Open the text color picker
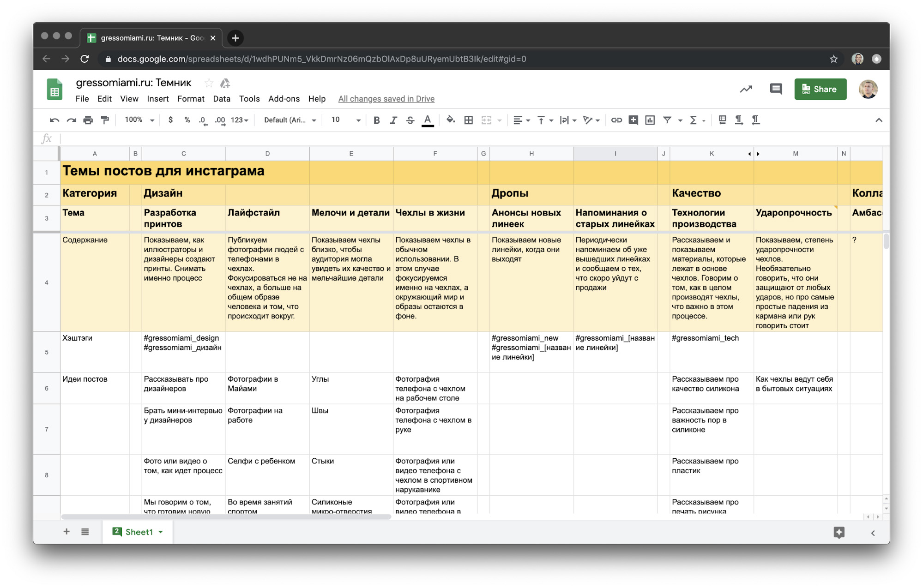This screenshot has width=923, height=588. coord(428,120)
